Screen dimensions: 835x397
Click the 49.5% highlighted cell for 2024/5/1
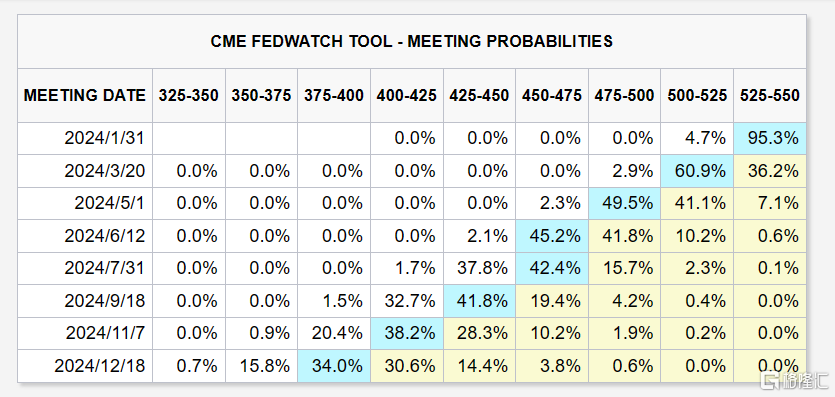tap(624, 204)
